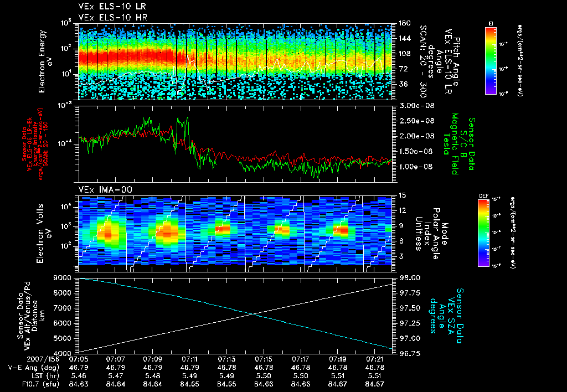Click the 07:15 time tick label

264,359
